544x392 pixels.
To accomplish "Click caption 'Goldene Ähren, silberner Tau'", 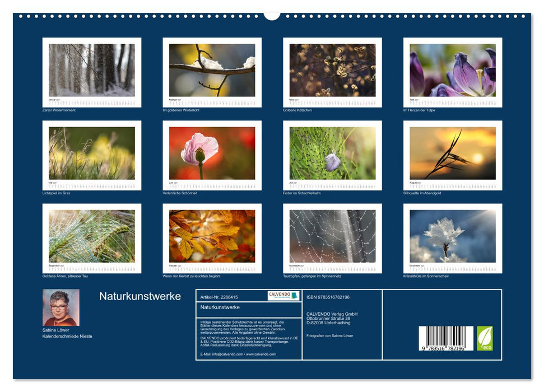I will coord(65,276).
